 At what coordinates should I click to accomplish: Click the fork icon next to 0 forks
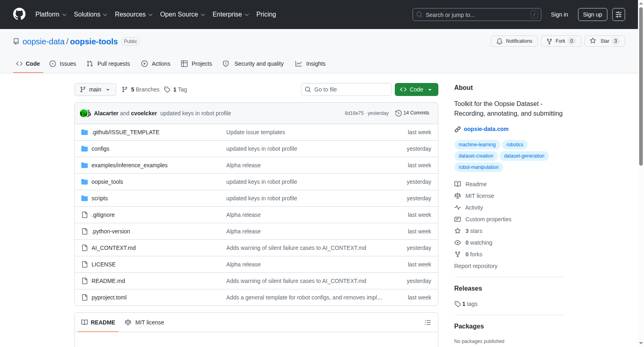coord(458,254)
